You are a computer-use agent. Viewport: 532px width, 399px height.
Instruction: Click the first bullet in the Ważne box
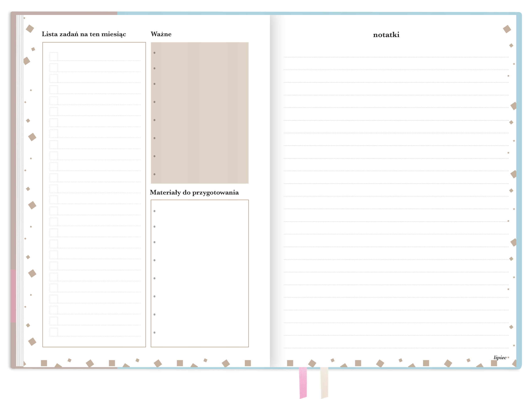154,53
